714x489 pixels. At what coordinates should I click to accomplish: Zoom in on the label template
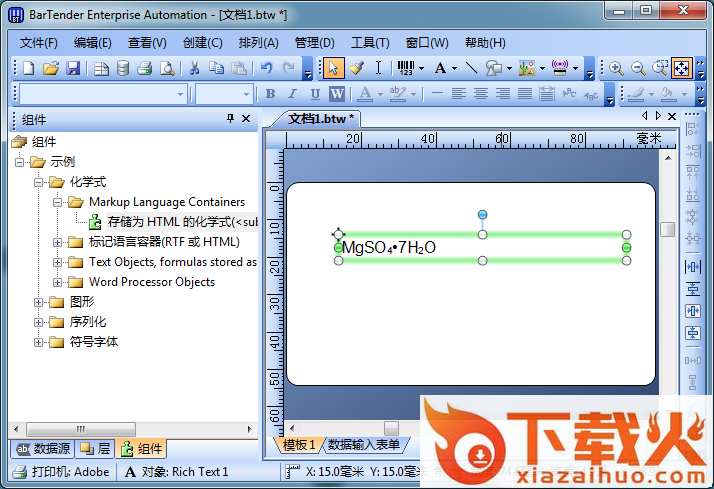[616, 68]
